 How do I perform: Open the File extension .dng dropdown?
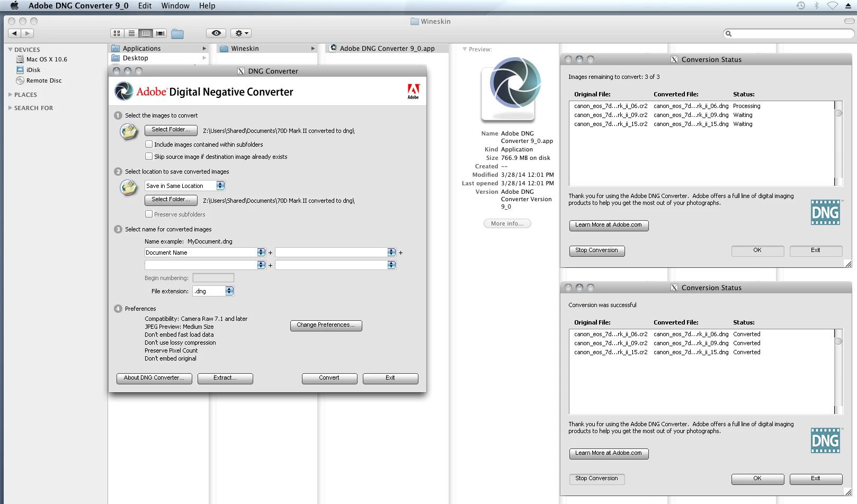213,291
